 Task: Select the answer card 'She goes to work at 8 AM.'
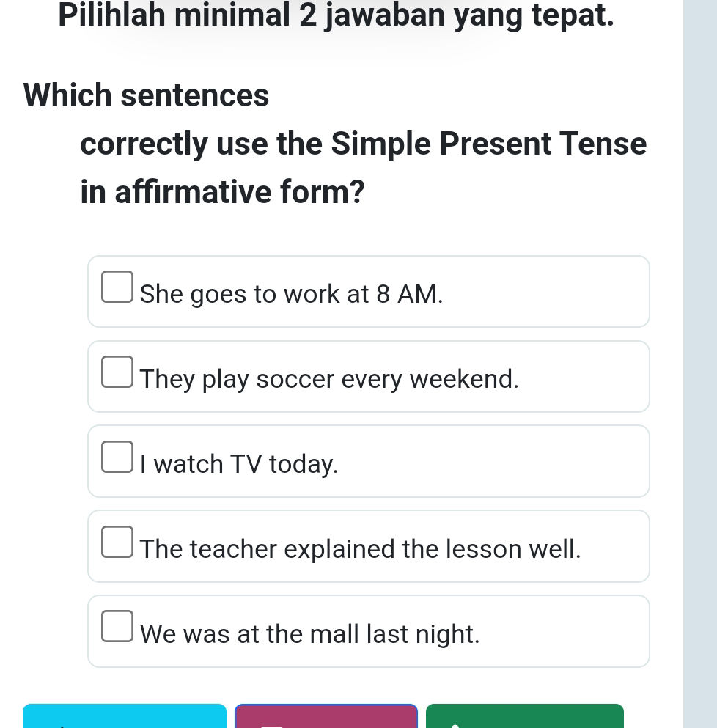[369, 291]
